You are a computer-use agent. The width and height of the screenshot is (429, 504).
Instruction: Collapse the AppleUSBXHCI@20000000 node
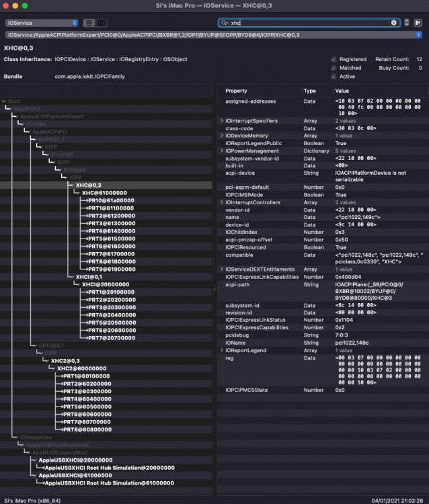click(x=34, y=460)
